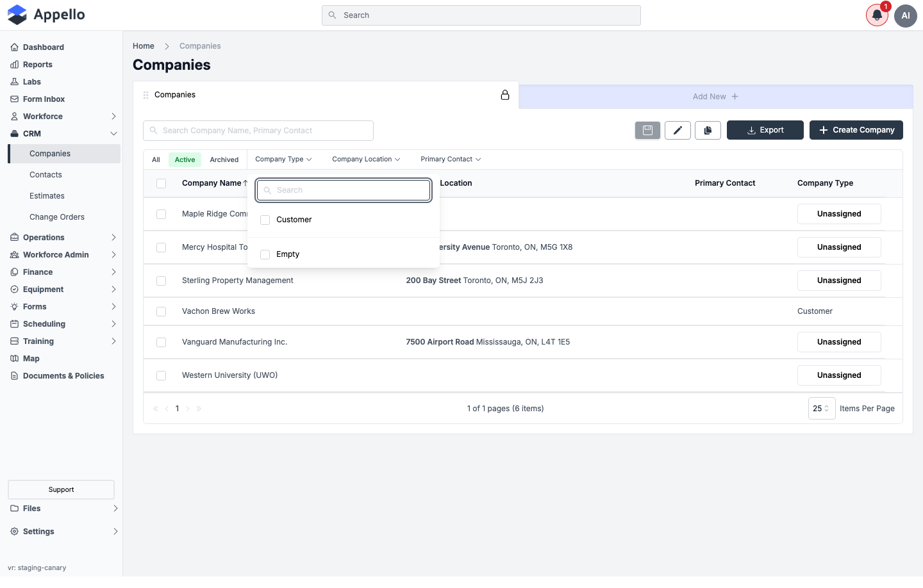Image resolution: width=923 pixels, height=588 pixels.
Task: Click the Map icon in sidebar
Action: coord(14,359)
